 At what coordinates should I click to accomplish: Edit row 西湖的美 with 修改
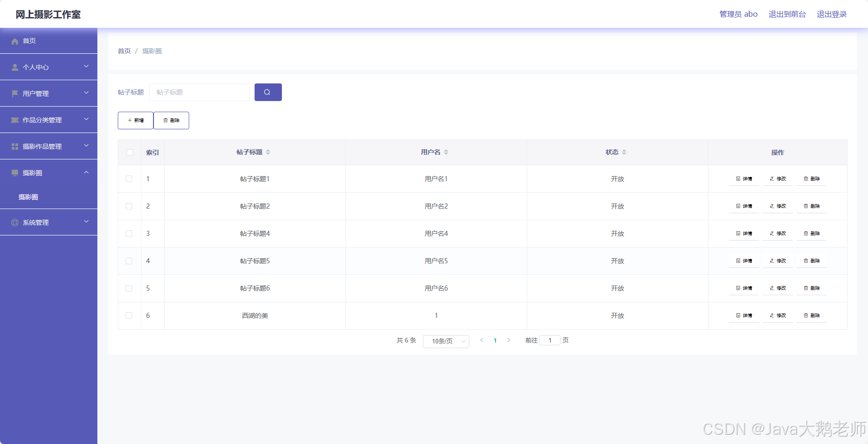click(778, 316)
